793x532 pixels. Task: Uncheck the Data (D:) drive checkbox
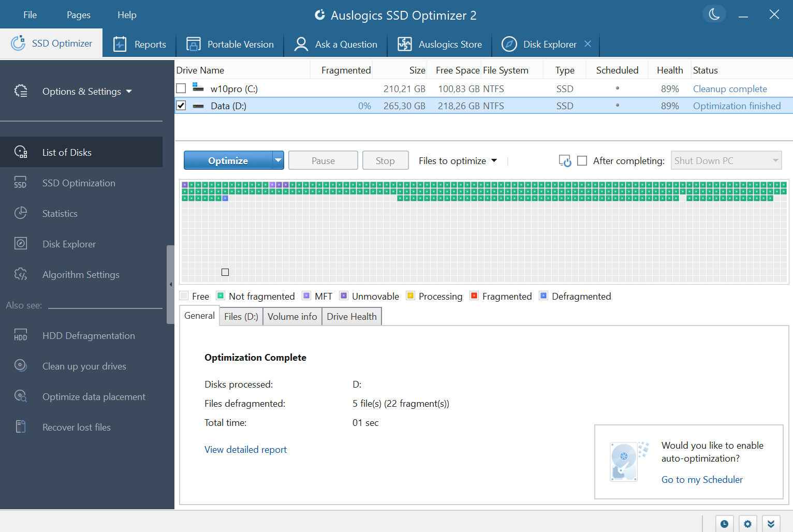click(181, 106)
